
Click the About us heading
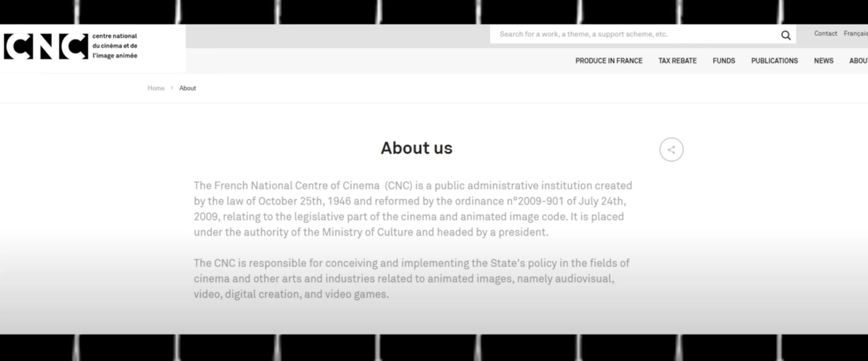pos(417,148)
